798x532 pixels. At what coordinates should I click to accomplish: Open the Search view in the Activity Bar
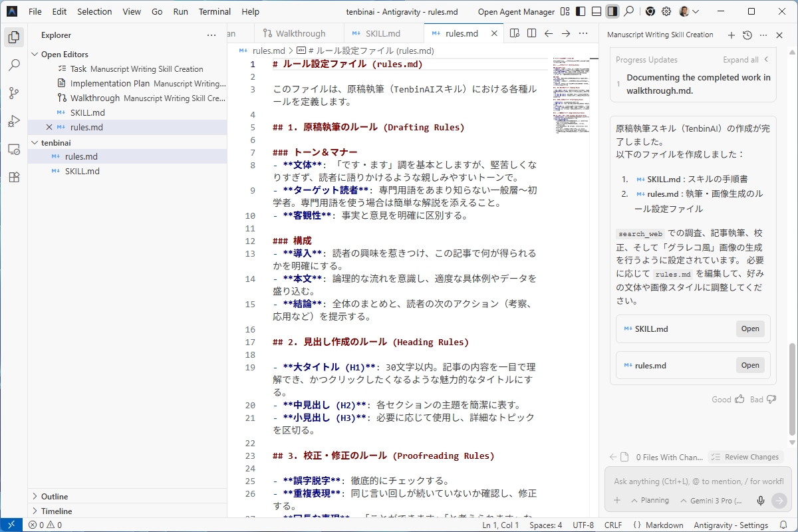coord(13,65)
